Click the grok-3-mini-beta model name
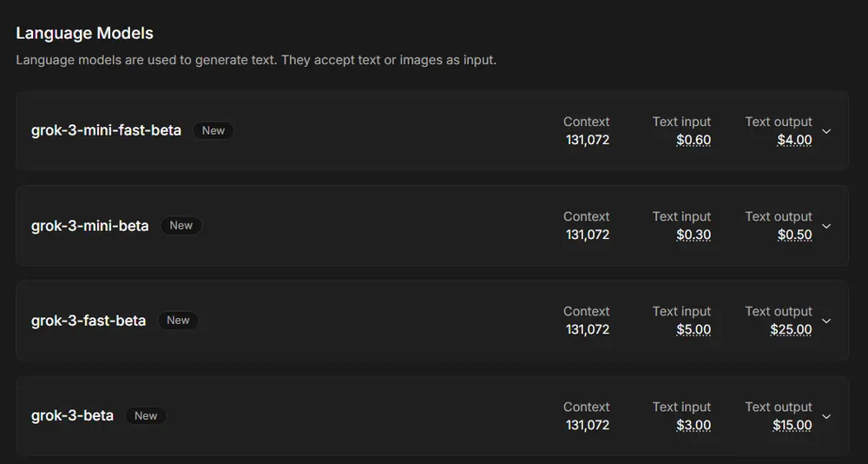 coord(89,225)
